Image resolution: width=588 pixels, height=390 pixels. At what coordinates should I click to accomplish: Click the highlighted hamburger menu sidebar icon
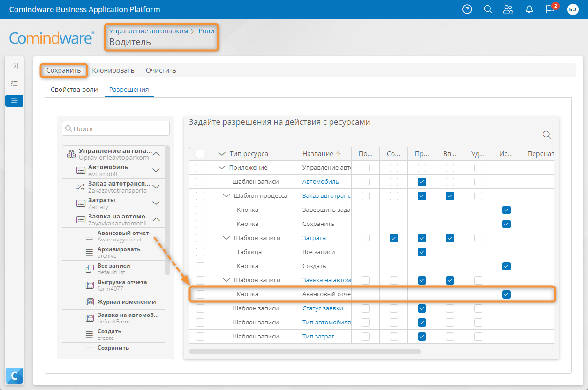click(14, 101)
